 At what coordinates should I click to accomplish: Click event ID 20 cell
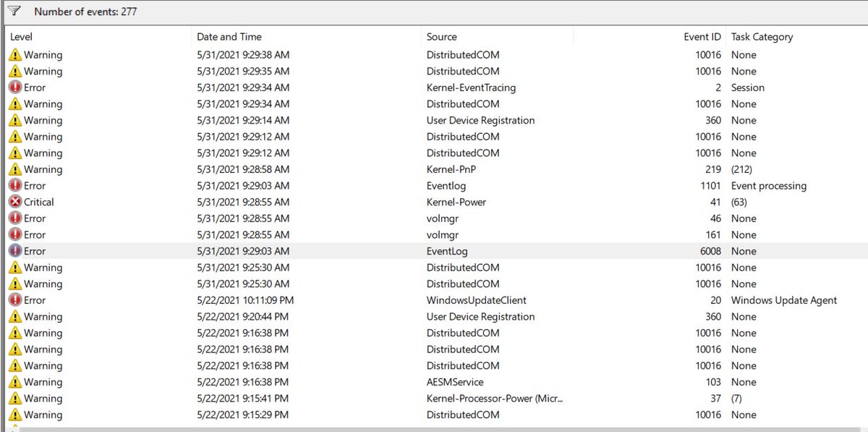(x=715, y=300)
